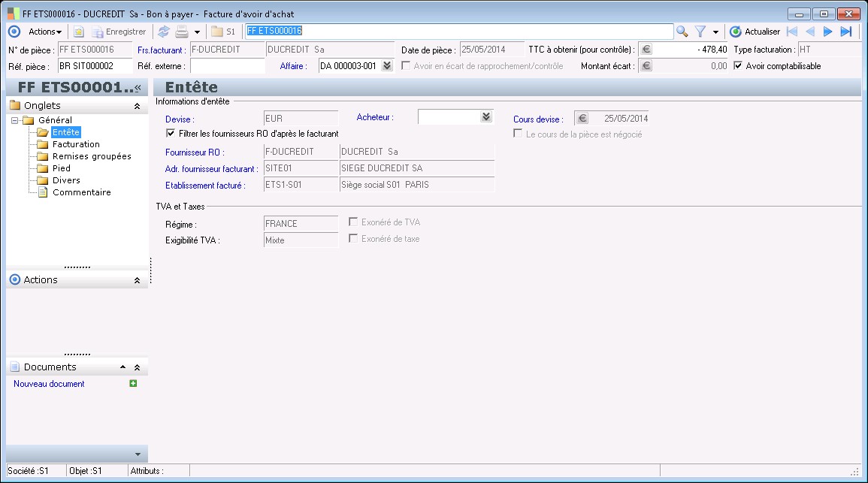Screen dimensions: 868x483
Task: Collapse the Onglets panel section
Action: coord(137,106)
